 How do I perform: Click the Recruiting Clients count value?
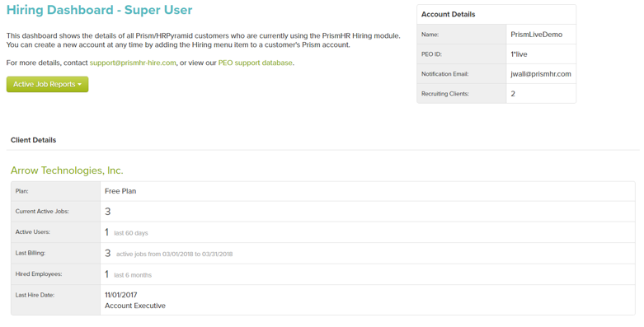pos(513,94)
